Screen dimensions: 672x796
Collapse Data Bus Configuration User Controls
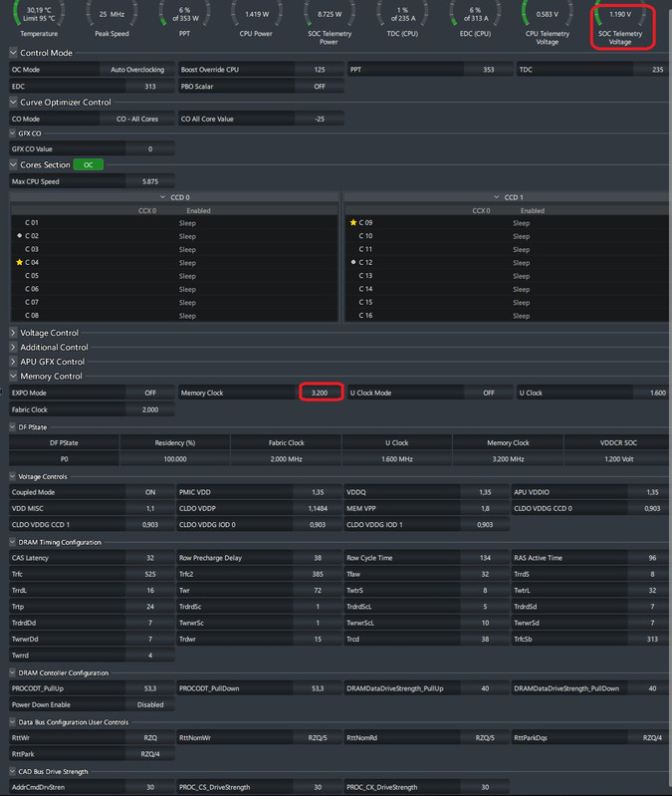point(13,722)
